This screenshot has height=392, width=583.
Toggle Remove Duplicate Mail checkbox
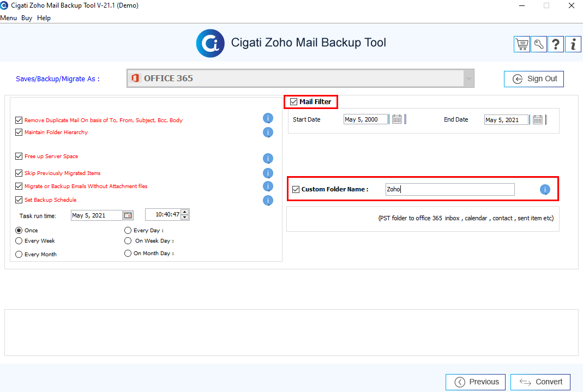pos(19,120)
